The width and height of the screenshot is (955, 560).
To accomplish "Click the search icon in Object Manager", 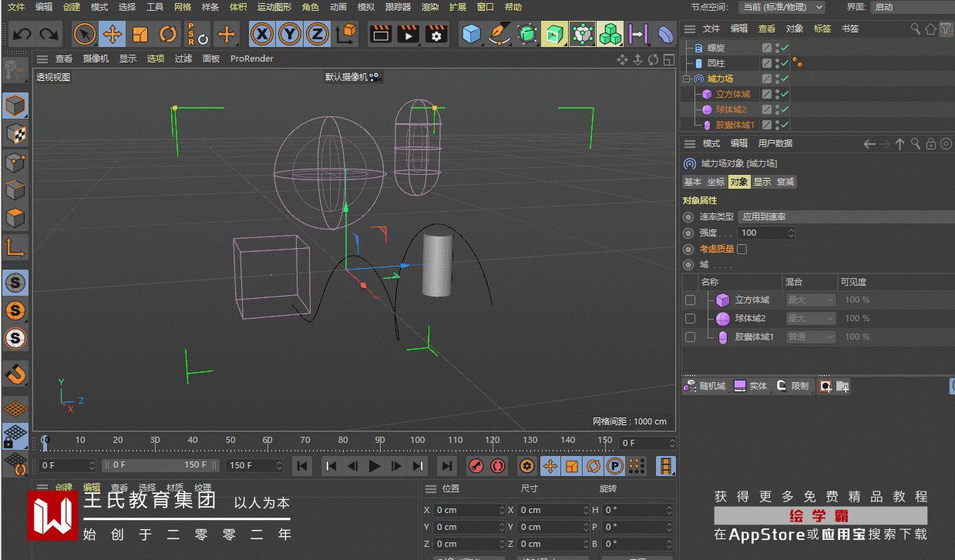I will (x=916, y=29).
